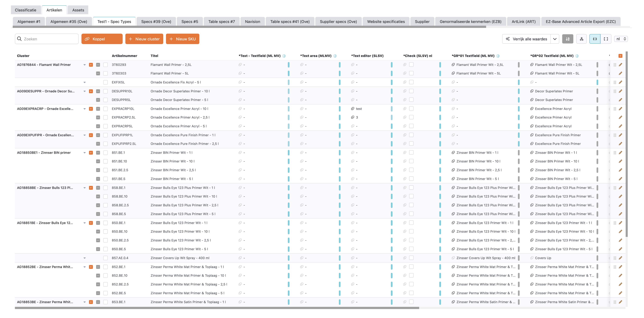Image resolution: width=644 pixels, height=318 pixels.
Task: Sort by the Artikelnummer column header
Action: coord(125,56)
